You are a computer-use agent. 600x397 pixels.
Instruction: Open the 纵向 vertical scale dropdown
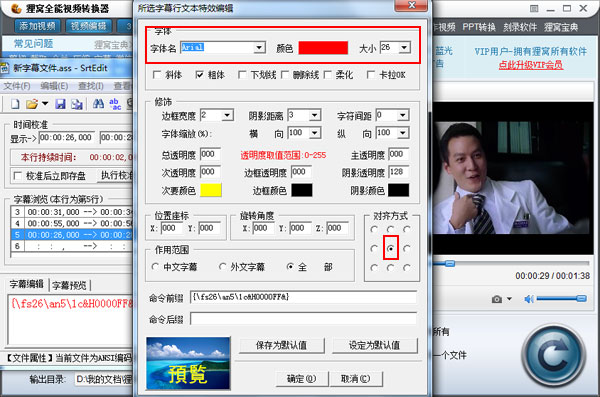pos(403,133)
